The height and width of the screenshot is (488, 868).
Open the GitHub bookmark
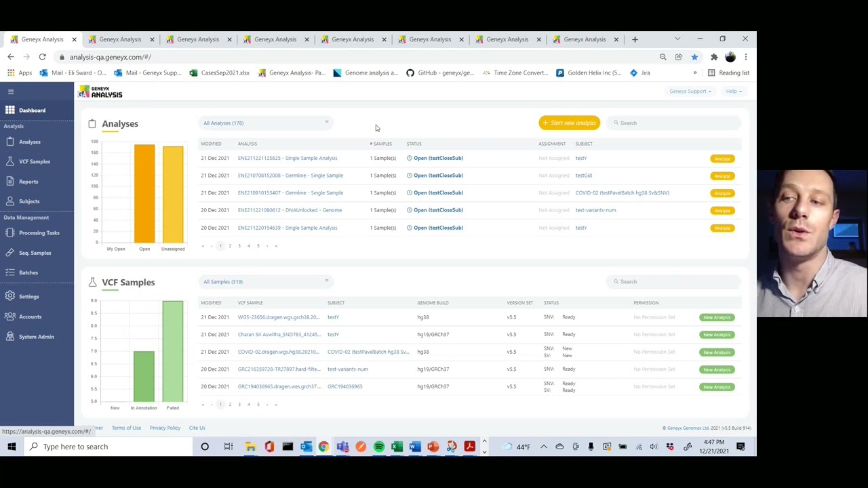point(440,73)
